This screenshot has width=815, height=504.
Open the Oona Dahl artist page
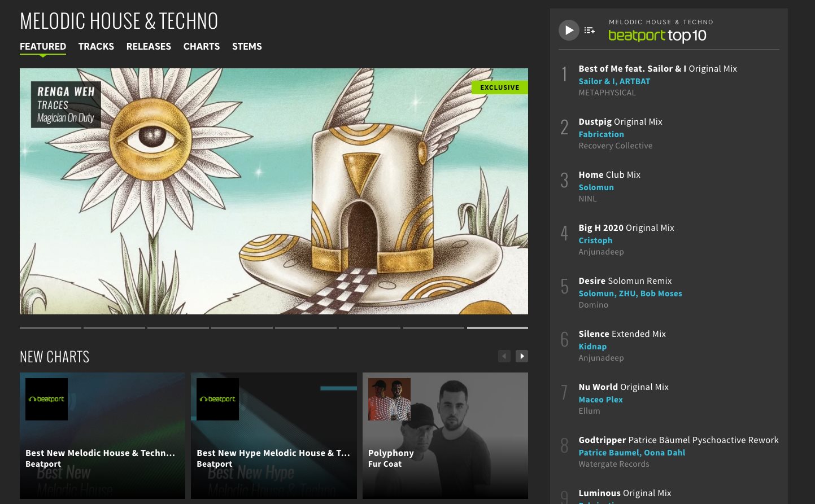665,453
